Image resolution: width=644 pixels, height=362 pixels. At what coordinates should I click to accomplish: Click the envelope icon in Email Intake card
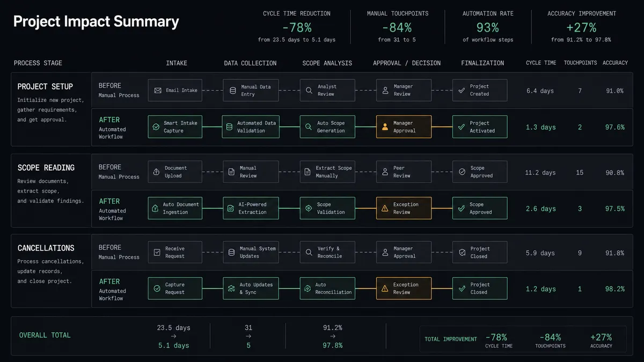158,91
